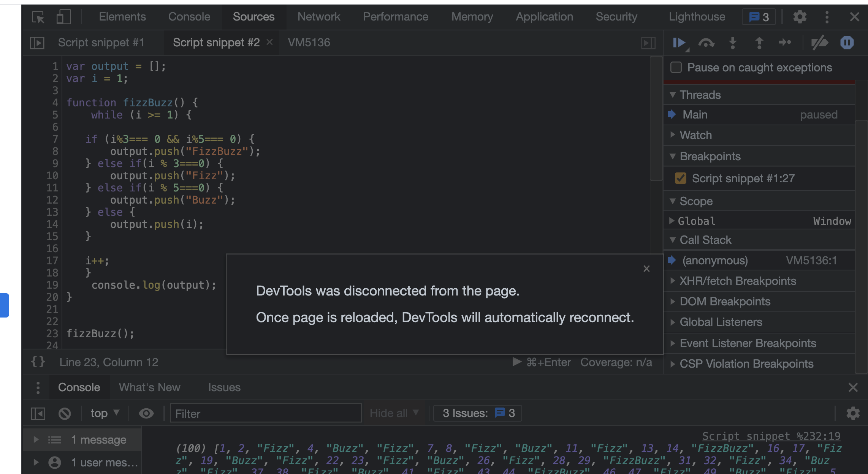The width and height of the screenshot is (868, 474).
Task: Toggle live expression eye icon
Action: tap(146, 413)
